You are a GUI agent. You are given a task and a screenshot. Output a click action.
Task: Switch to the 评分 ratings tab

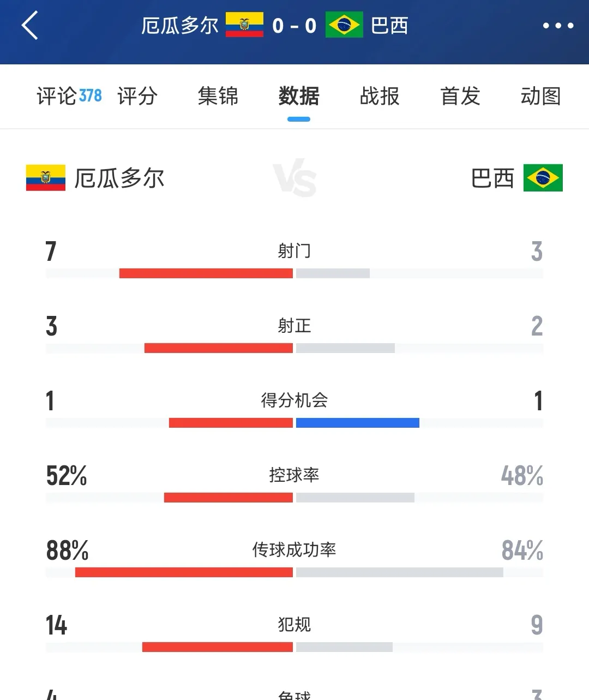point(138,97)
